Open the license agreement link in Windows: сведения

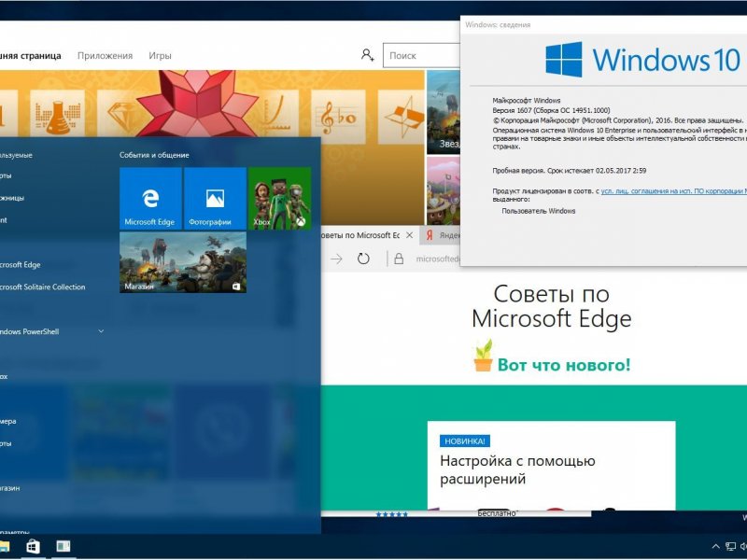pos(673,191)
